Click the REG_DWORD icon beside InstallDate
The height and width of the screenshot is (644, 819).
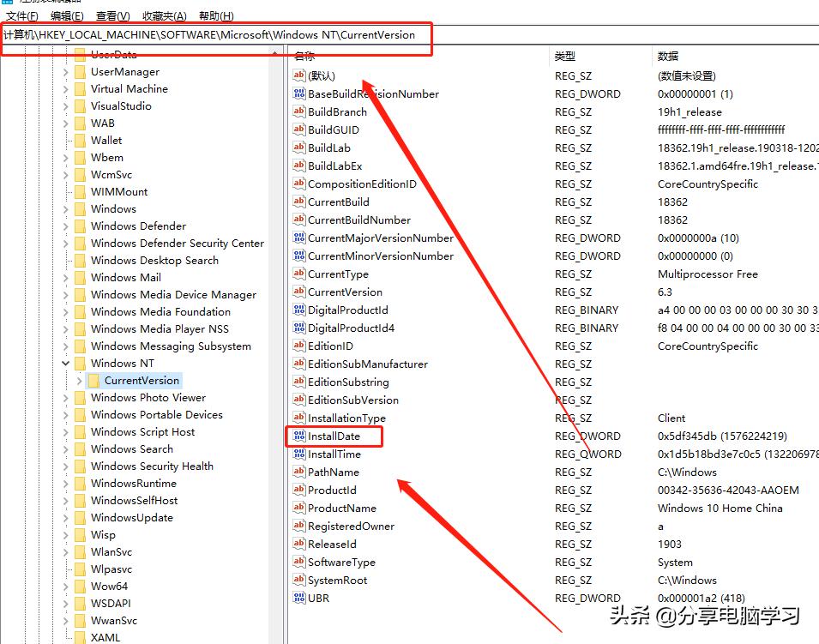[x=299, y=436]
